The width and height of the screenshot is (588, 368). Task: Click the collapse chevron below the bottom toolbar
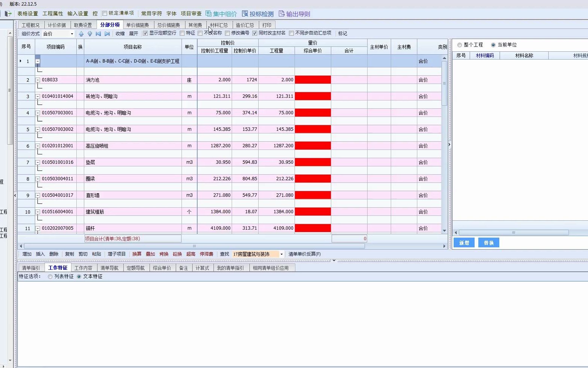[x=334, y=260]
